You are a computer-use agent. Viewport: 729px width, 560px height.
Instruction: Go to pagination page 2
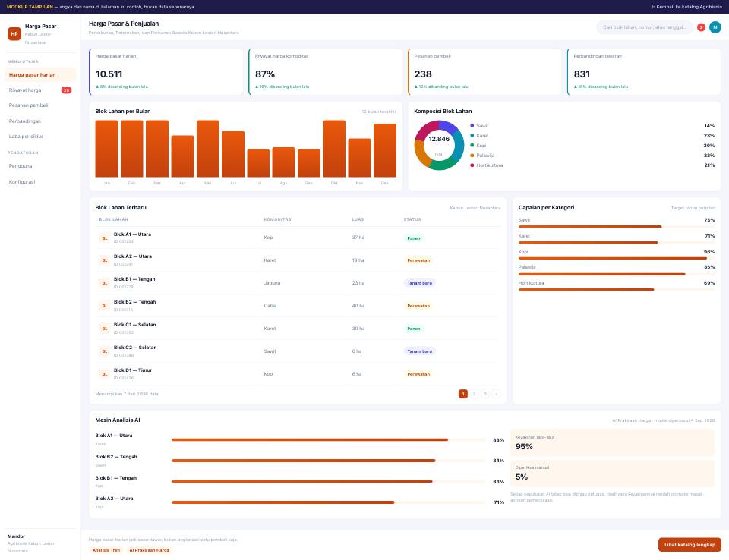click(474, 394)
